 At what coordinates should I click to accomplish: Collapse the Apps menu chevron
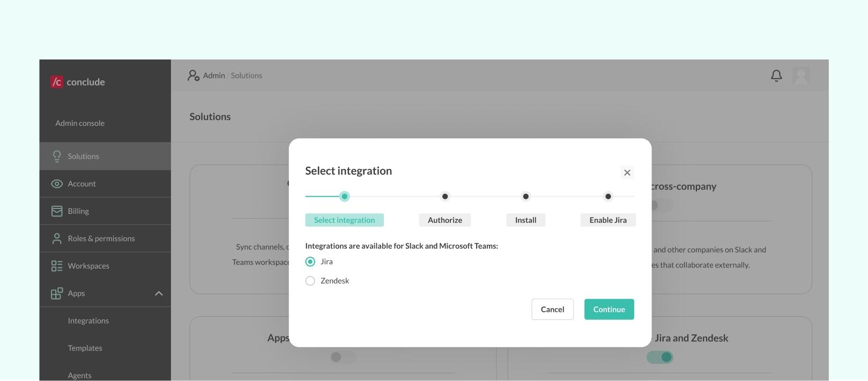(x=159, y=293)
